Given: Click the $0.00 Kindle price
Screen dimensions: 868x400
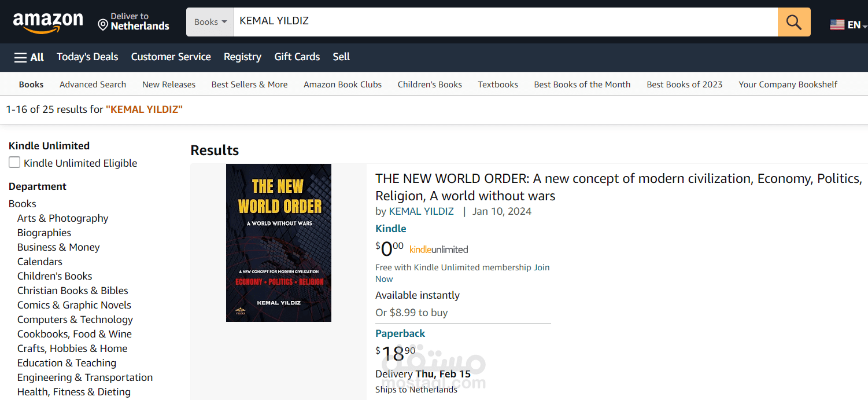Looking at the screenshot, I should point(390,249).
